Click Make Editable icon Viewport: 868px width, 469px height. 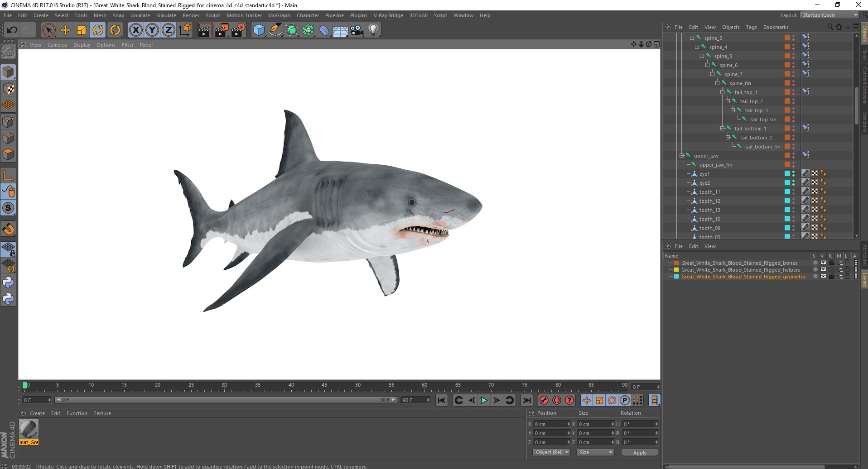click(8, 52)
